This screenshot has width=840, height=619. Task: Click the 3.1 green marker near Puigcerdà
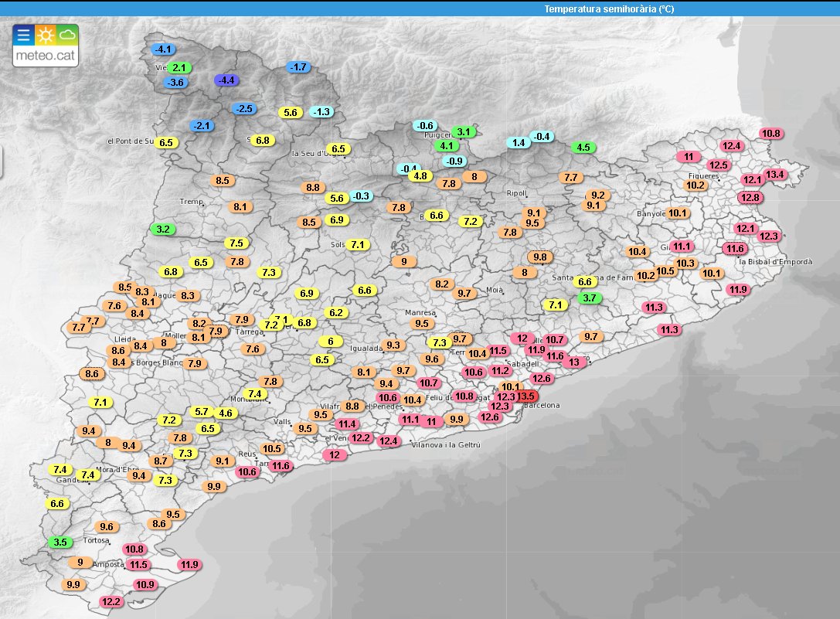[x=464, y=131]
